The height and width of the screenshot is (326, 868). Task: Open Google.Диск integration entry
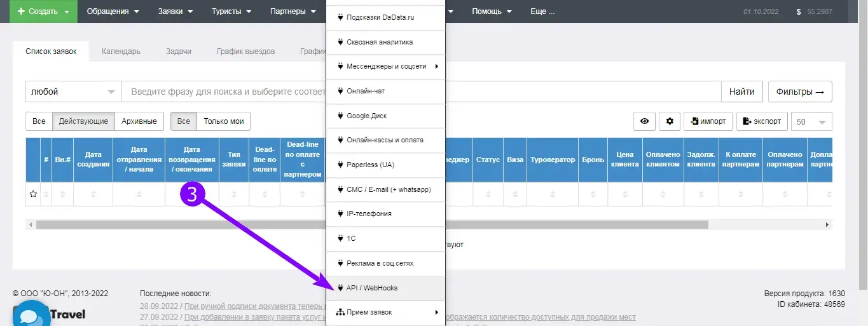tap(385, 116)
